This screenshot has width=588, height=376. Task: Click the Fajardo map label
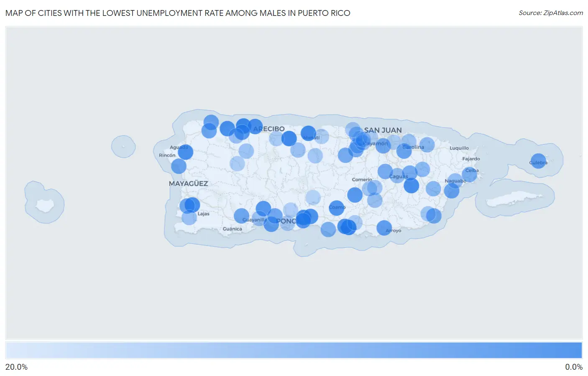(x=471, y=159)
